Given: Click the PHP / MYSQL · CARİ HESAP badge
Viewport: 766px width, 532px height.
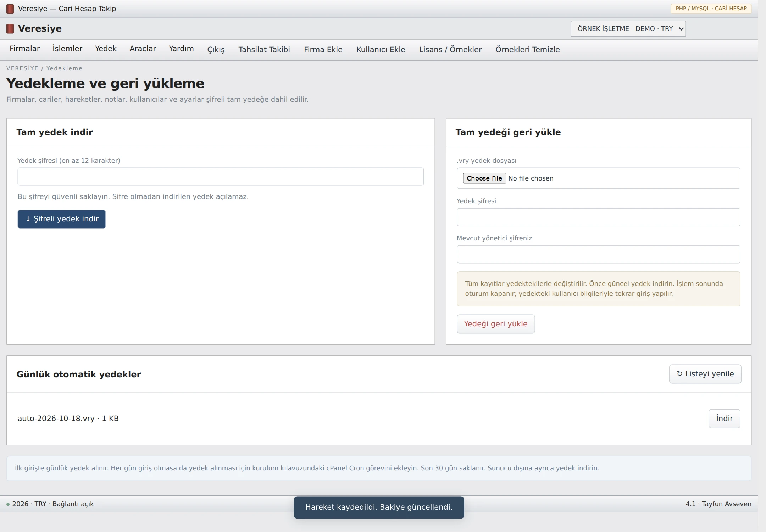Looking at the screenshot, I should coord(711,9).
